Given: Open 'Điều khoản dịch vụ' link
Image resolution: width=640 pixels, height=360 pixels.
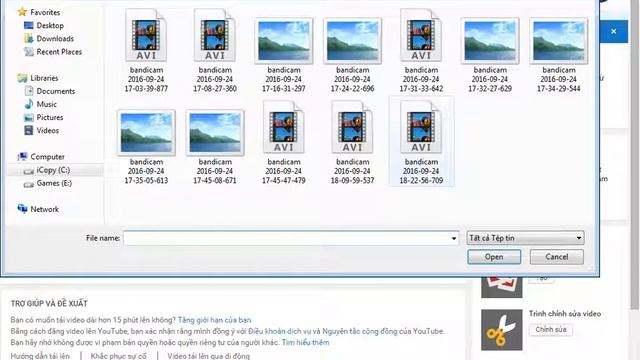Looking at the screenshot, I should point(280,331).
